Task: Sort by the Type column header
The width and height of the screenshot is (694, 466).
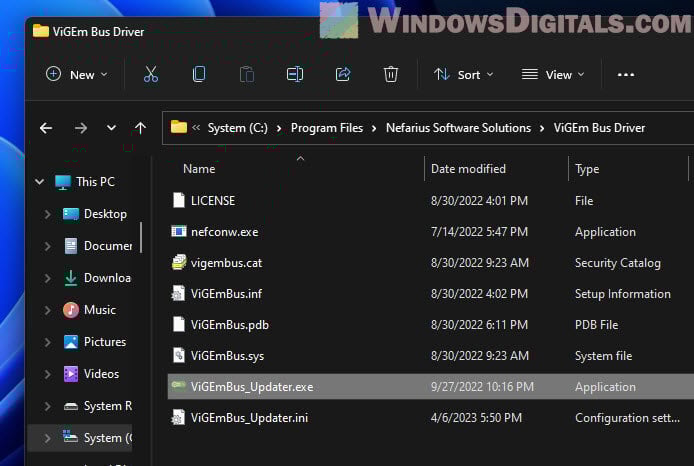Action: click(587, 169)
